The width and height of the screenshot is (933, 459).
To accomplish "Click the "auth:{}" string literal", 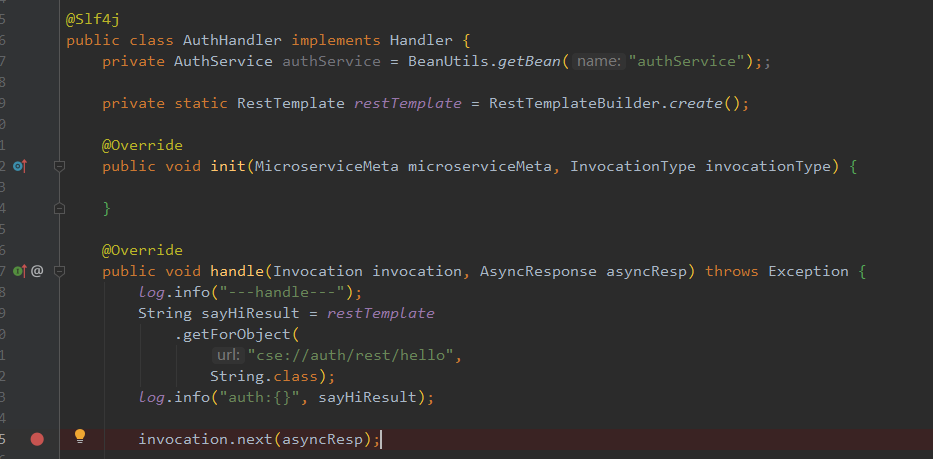I will click(x=259, y=397).
